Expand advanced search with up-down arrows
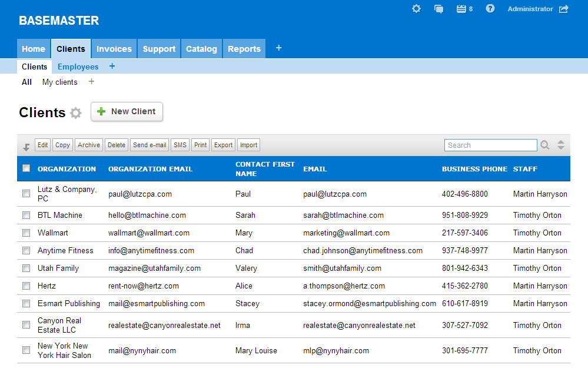This screenshot has width=588, height=368. tap(561, 145)
